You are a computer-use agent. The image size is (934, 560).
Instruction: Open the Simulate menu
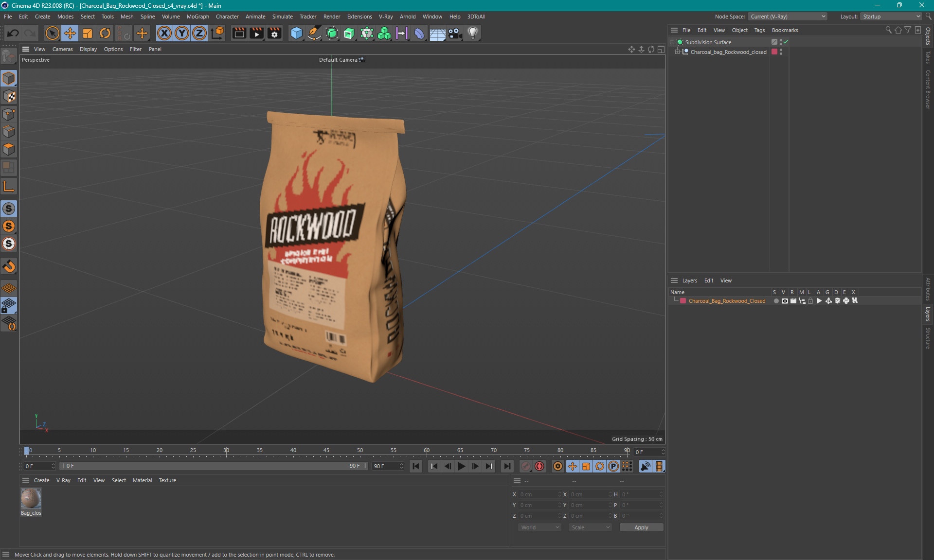(282, 17)
